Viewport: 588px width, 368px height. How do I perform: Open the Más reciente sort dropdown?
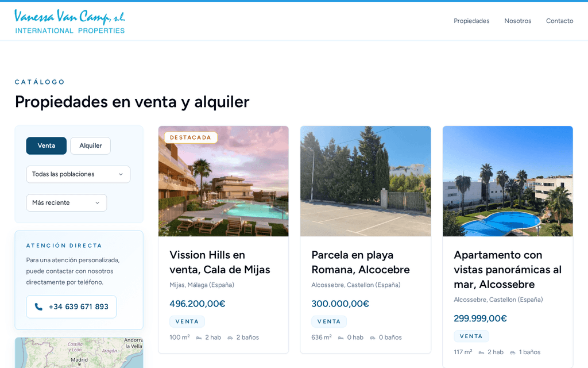tap(67, 203)
